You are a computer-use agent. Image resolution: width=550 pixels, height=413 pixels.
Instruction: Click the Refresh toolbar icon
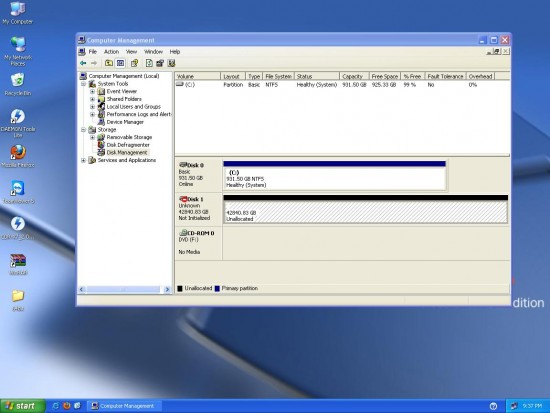[x=149, y=63]
